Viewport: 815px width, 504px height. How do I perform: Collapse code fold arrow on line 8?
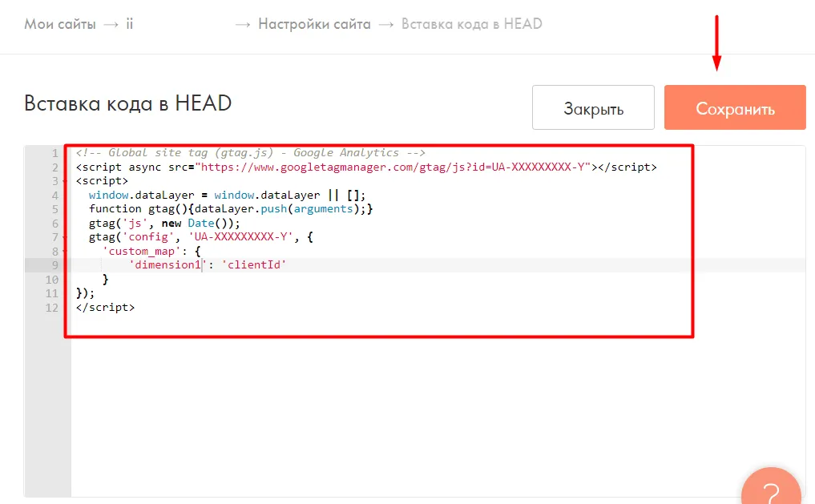coord(64,252)
